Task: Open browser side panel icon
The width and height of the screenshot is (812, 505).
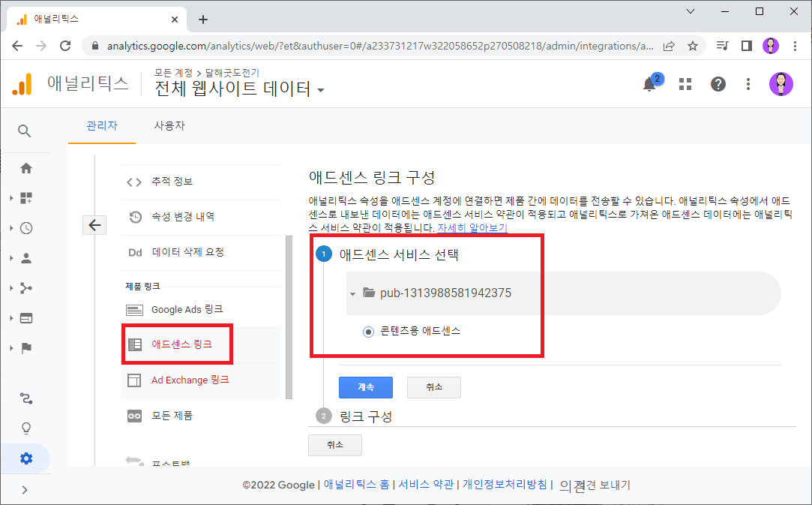Action: click(746, 46)
